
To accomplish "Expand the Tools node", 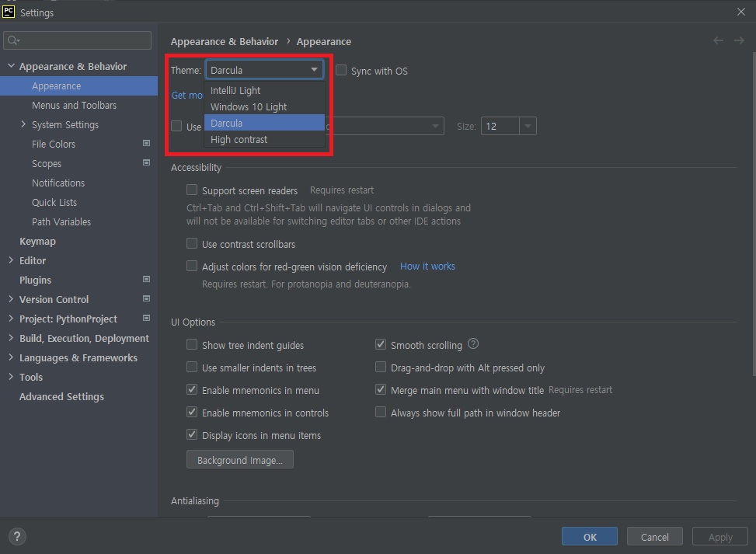I will (x=11, y=377).
